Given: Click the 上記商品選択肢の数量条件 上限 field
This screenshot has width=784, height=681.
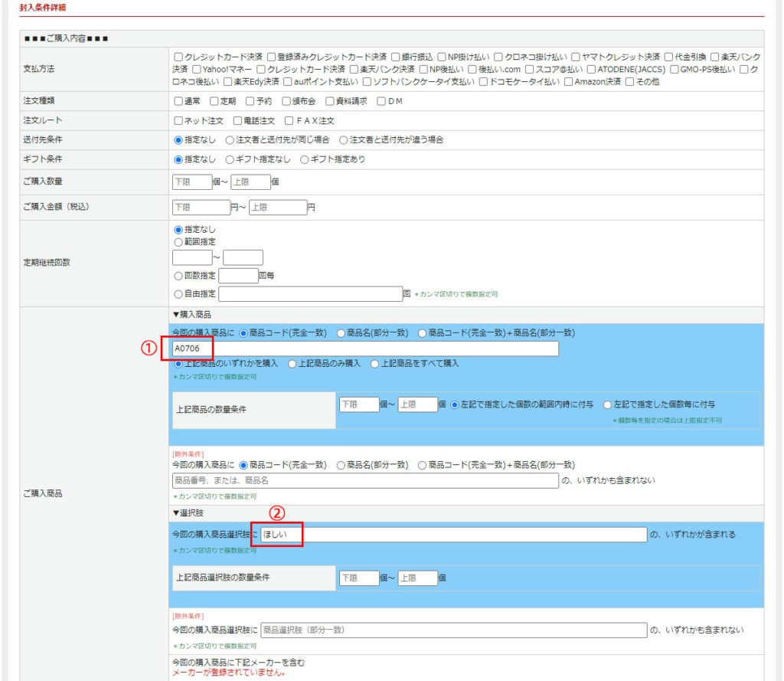Looking at the screenshot, I should click(418, 578).
